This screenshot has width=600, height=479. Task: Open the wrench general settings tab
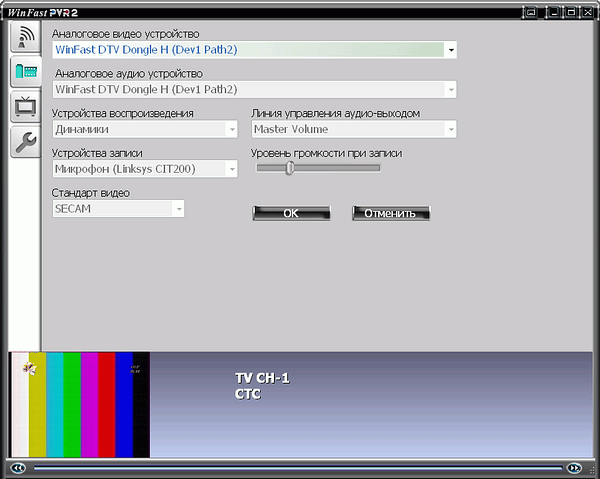(25, 142)
